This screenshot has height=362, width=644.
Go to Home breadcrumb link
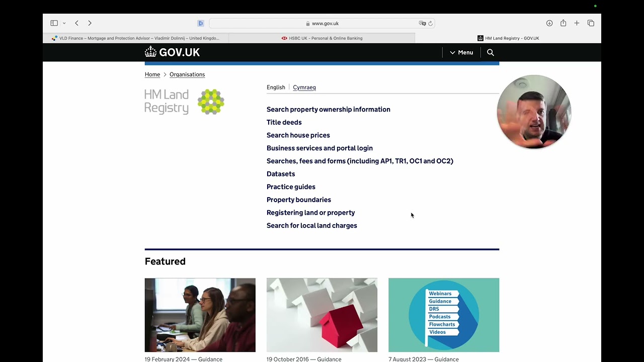tap(152, 74)
